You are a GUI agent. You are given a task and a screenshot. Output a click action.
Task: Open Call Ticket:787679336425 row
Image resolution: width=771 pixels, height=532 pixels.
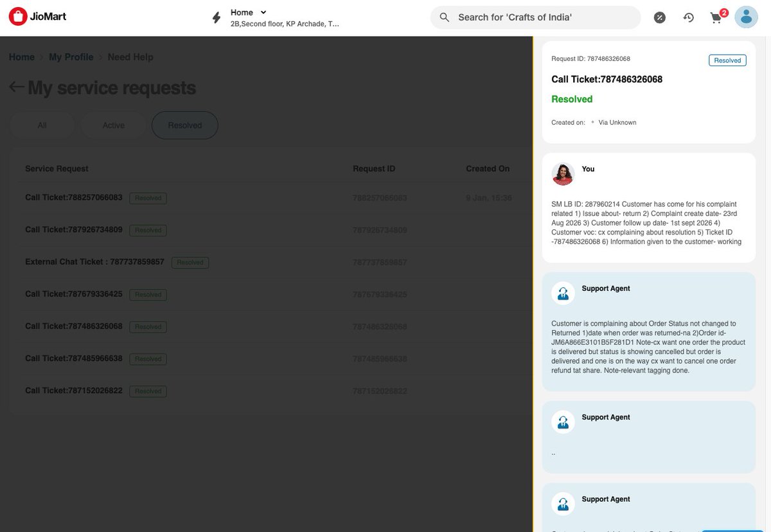pyautogui.click(x=270, y=294)
